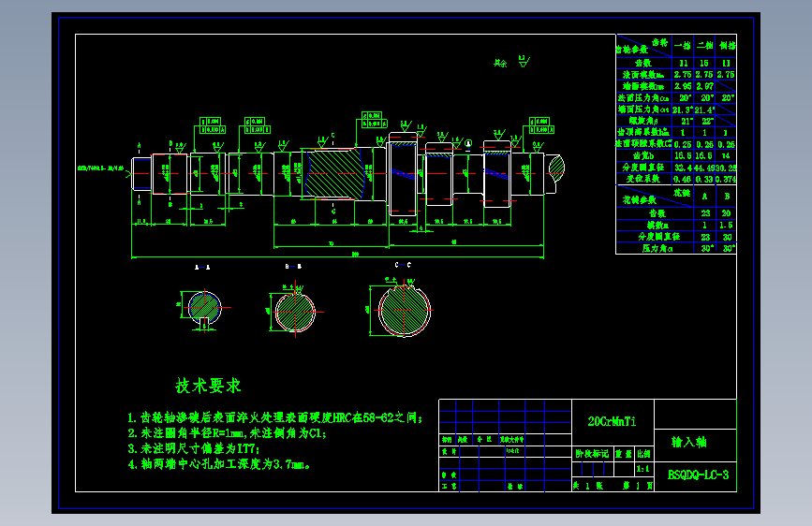Click the 一档 column header
The image size is (812, 526).
683,46
